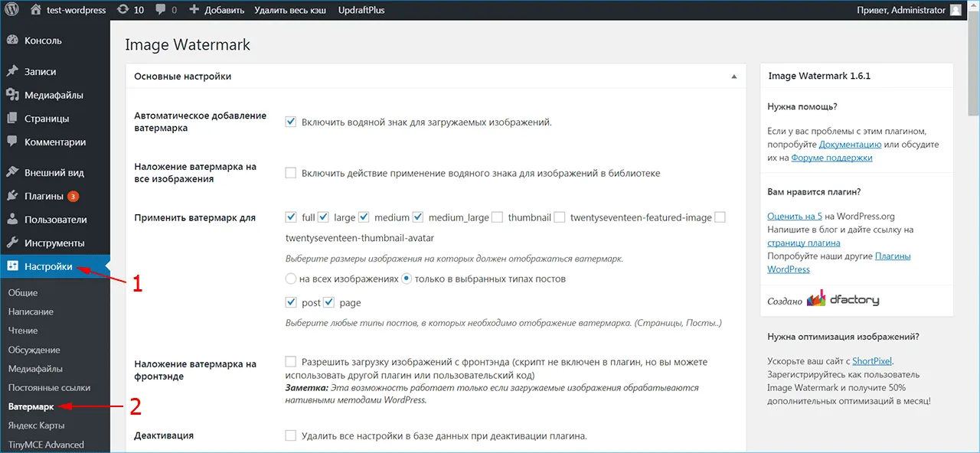Check delete all settings on deactivation
980x453 pixels.
291,435
